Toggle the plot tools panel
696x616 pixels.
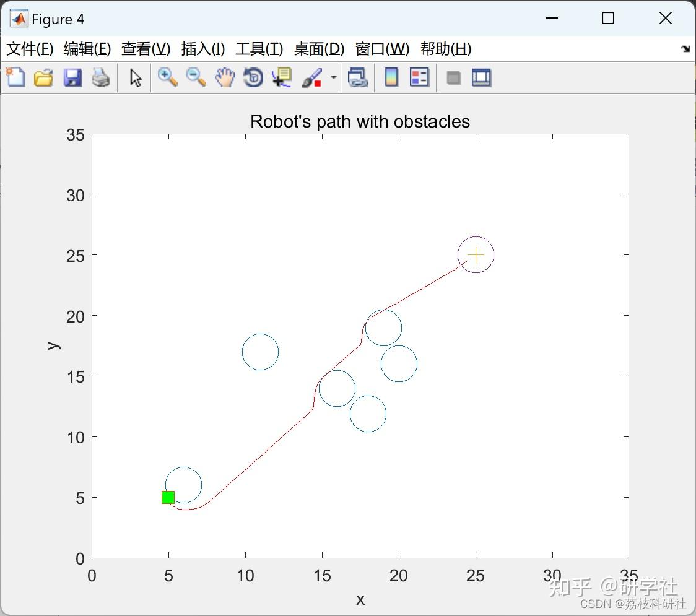coord(481,77)
